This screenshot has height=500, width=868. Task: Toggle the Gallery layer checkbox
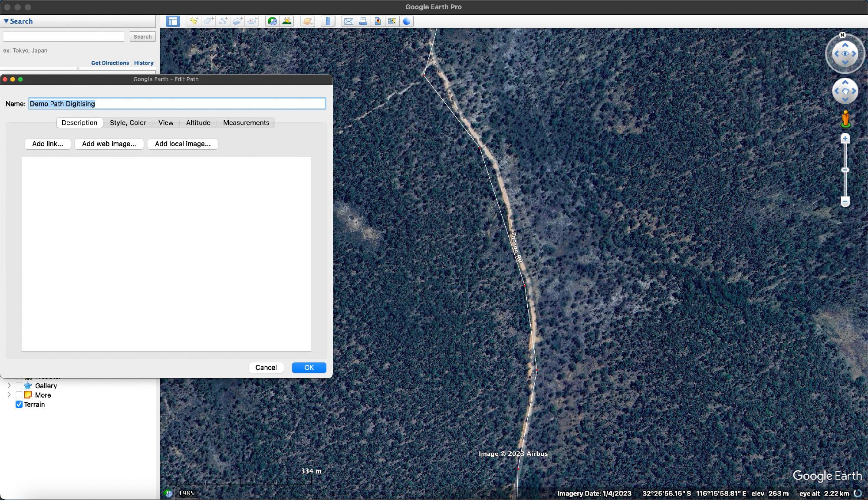19,385
